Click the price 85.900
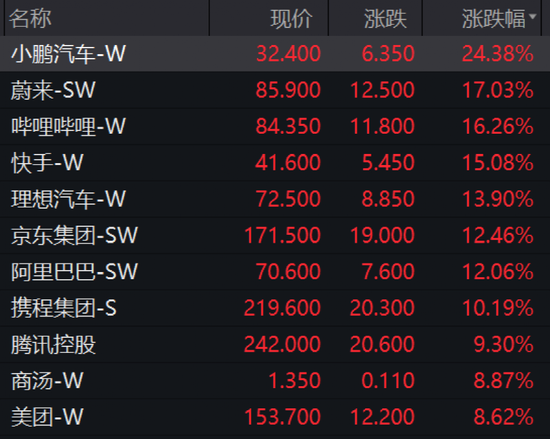This screenshot has width=550, height=439. [x=288, y=90]
